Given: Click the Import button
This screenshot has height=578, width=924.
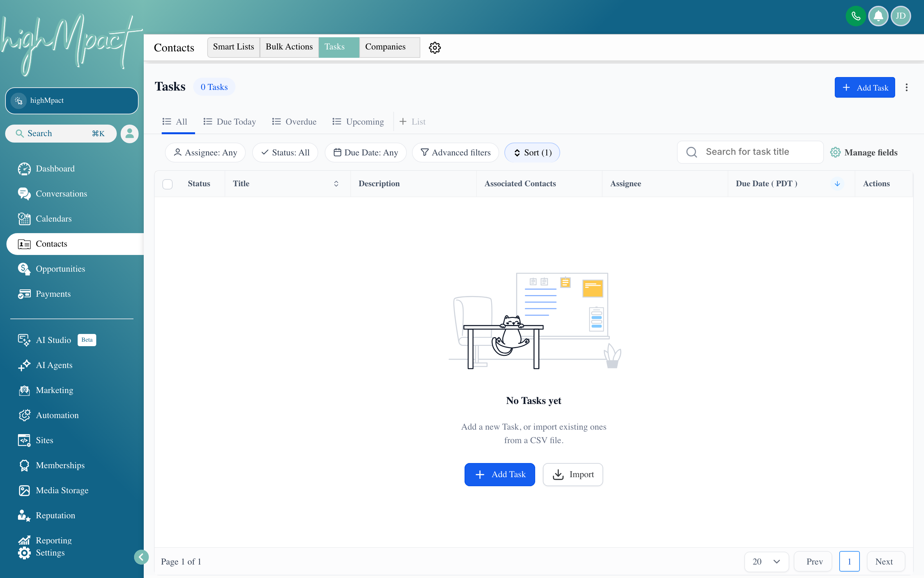Looking at the screenshot, I should [573, 474].
